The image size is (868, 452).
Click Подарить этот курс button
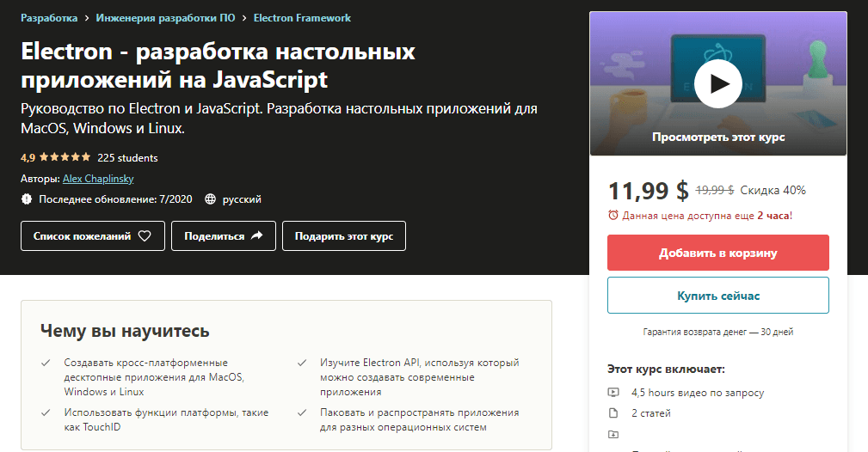click(x=344, y=236)
